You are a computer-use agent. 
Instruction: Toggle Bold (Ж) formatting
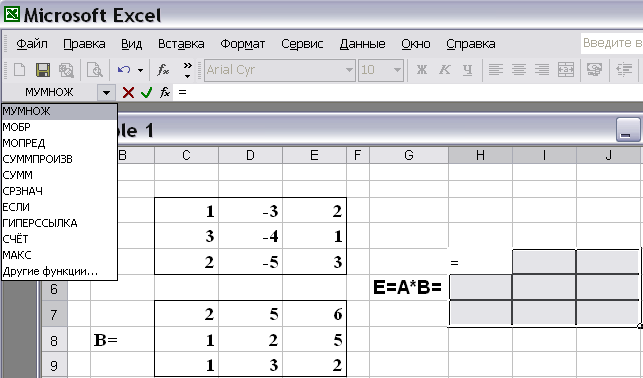(x=422, y=70)
